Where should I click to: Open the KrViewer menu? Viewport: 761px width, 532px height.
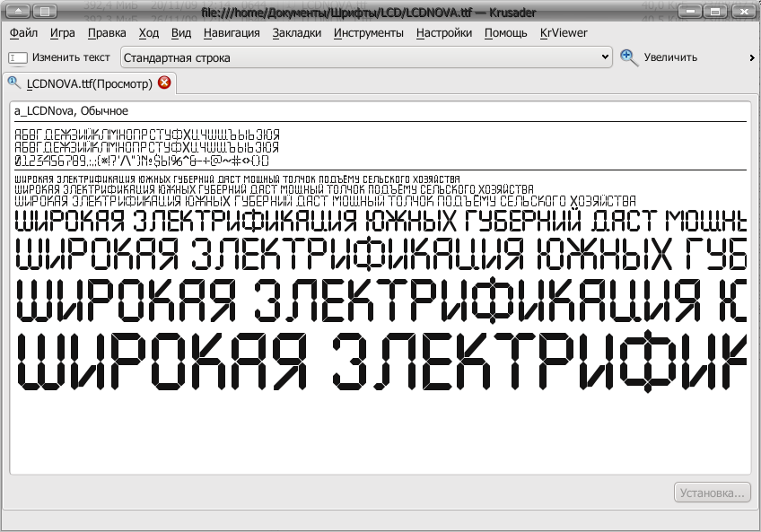(x=564, y=33)
